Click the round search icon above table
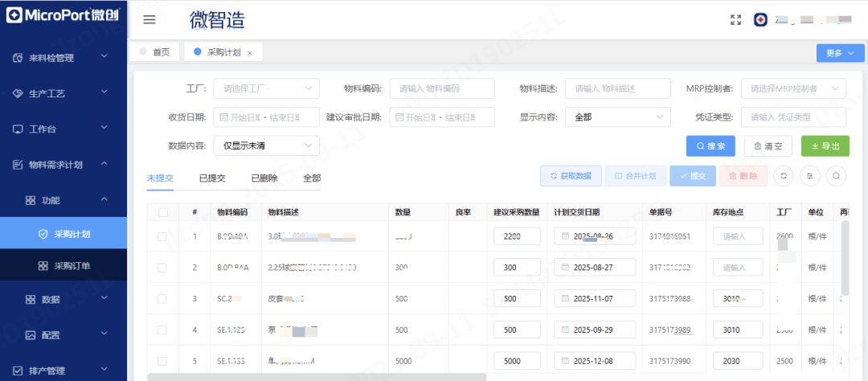The image size is (868, 381). pyautogui.click(x=836, y=175)
